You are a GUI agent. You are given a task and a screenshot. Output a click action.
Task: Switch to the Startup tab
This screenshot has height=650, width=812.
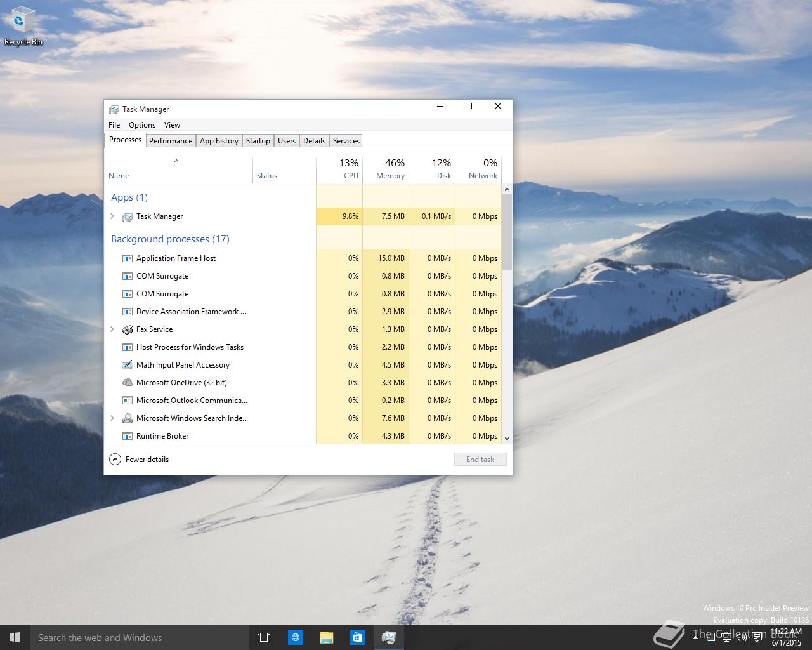258,141
